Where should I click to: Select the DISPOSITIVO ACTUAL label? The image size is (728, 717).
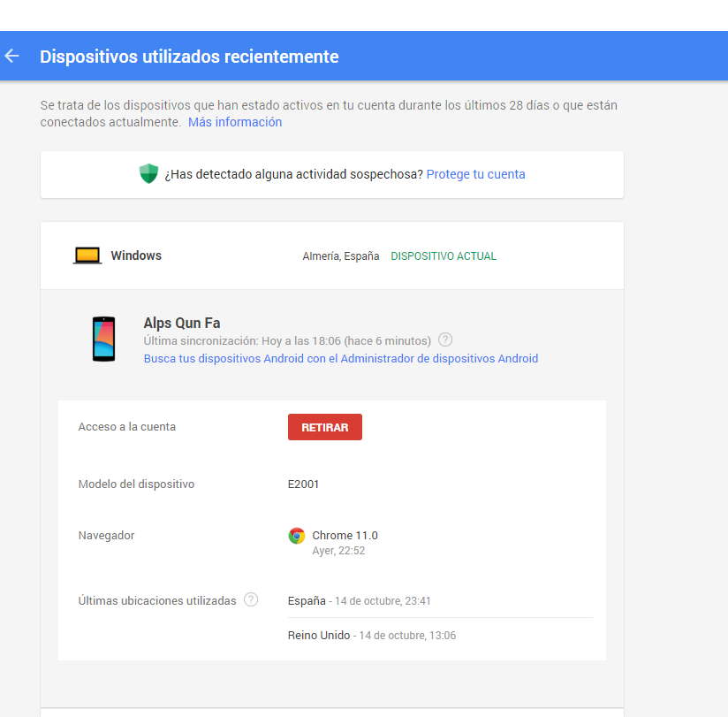tap(444, 256)
